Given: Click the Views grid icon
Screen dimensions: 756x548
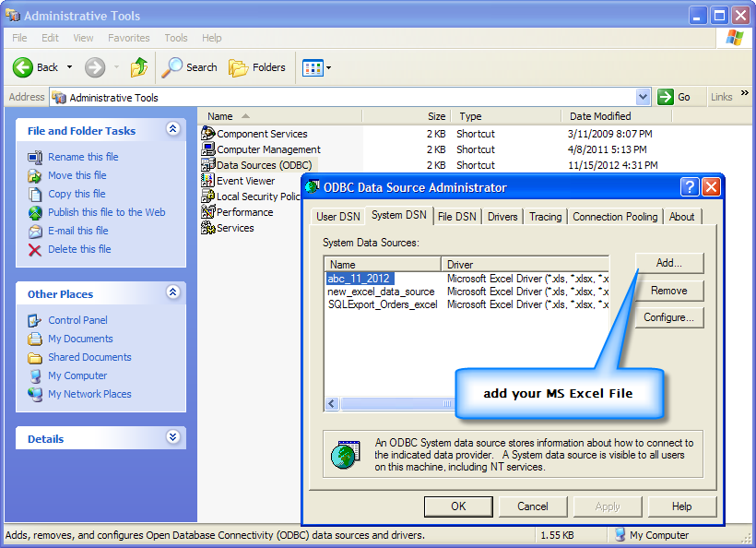Looking at the screenshot, I should (313, 68).
